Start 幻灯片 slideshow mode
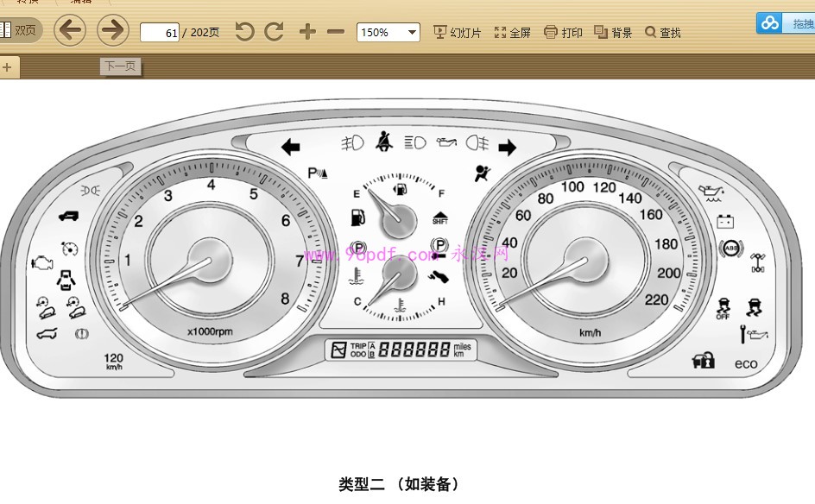The width and height of the screenshot is (815, 504). 457,33
